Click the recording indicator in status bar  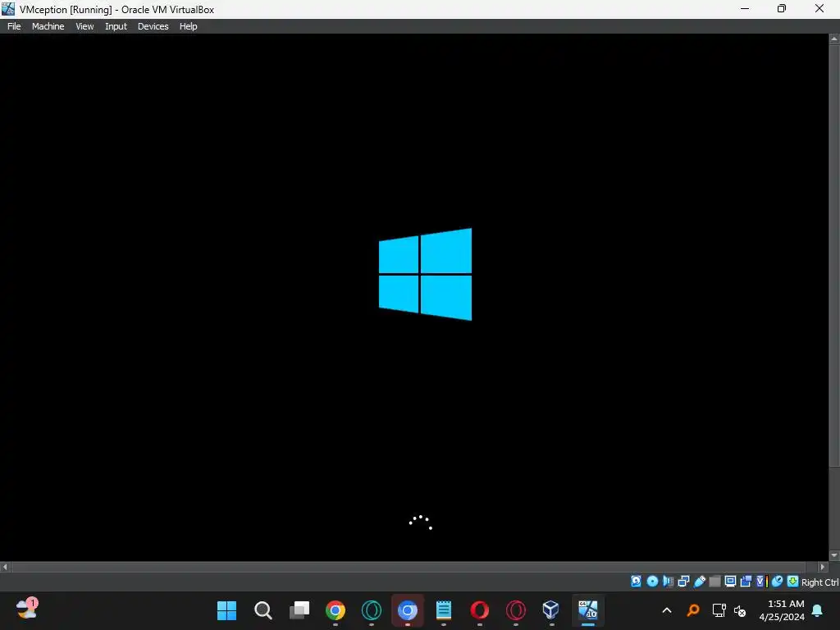click(746, 582)
